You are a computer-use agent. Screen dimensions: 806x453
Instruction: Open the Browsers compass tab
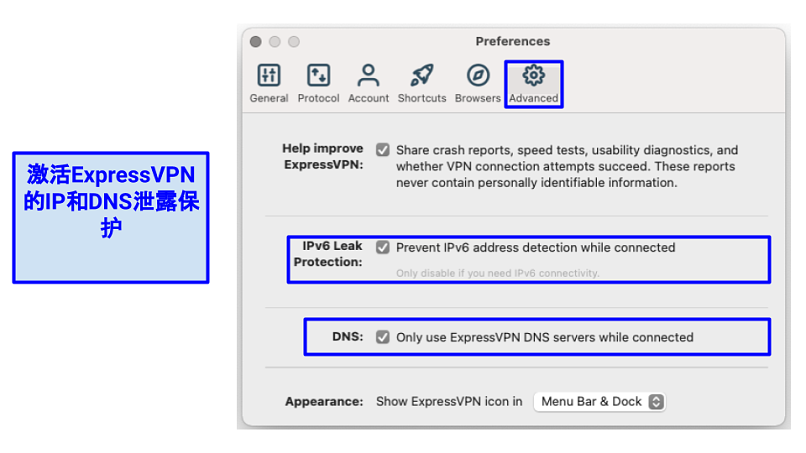[x=478, y=84]
